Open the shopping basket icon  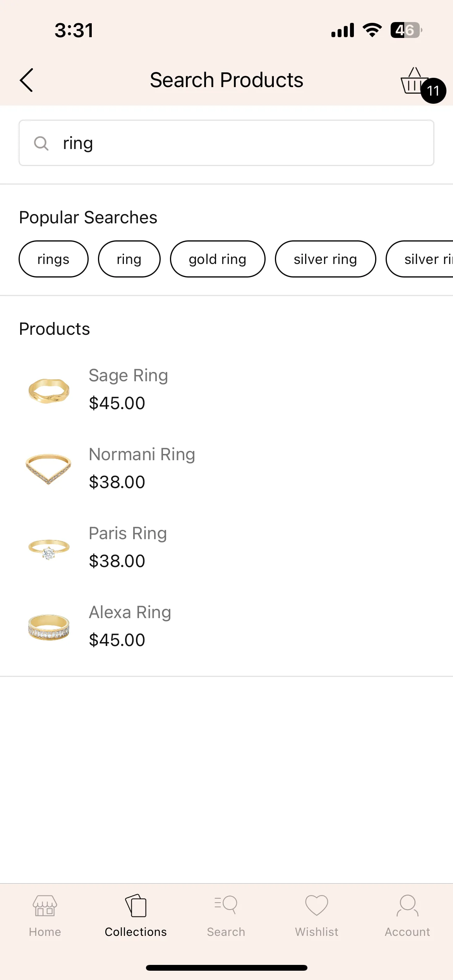415,81
